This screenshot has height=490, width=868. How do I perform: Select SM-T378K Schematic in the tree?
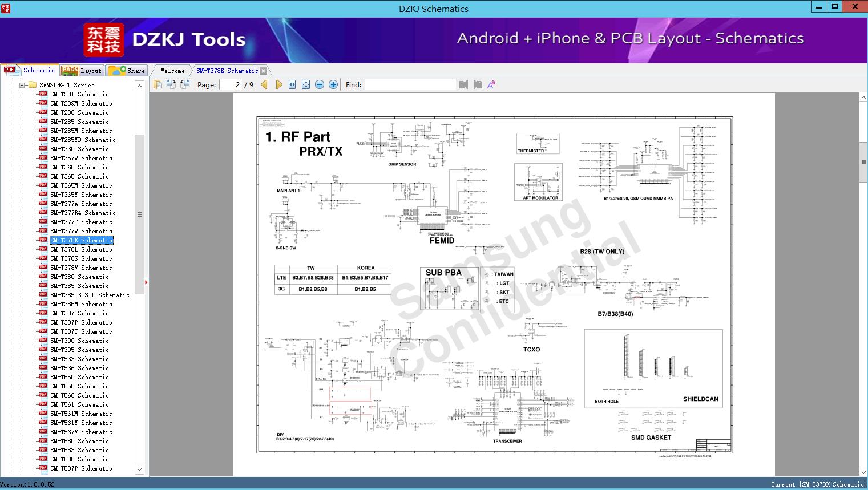pyautogui.click(x=82, y=240)
